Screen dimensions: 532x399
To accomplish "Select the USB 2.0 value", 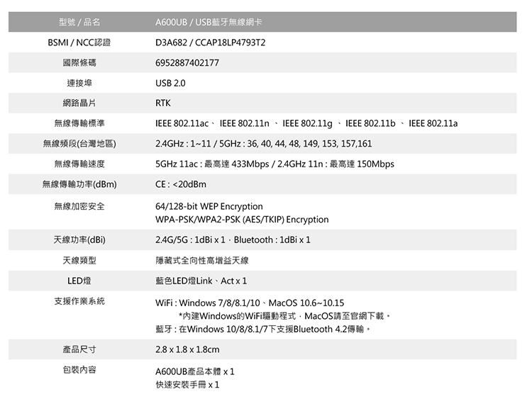I will click(170, 83).
